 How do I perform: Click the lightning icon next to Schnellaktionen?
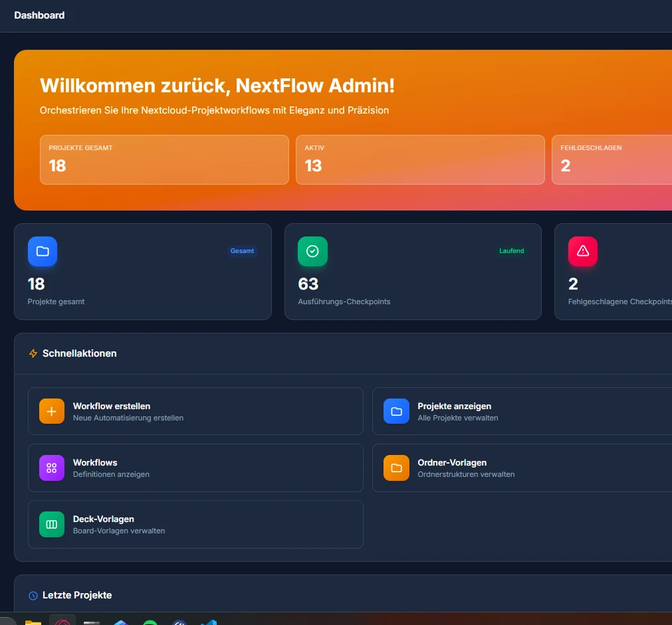(33, 353)
